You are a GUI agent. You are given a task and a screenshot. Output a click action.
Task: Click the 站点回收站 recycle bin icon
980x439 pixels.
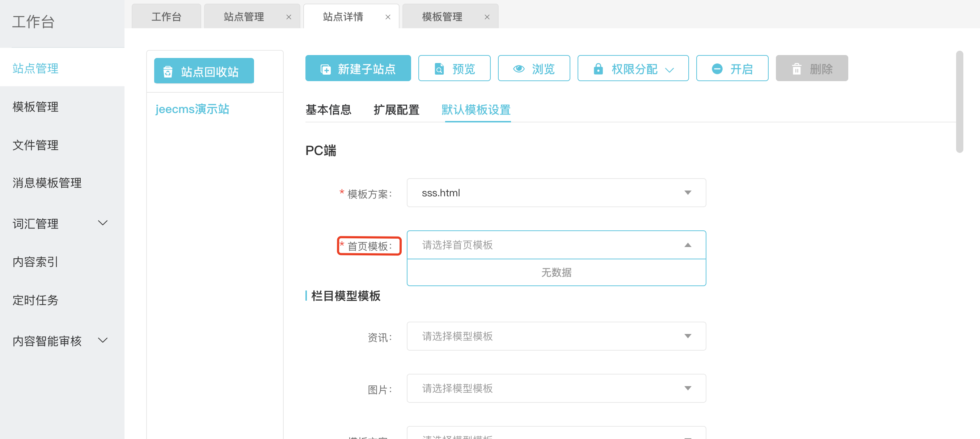click(x=168, y=72)
